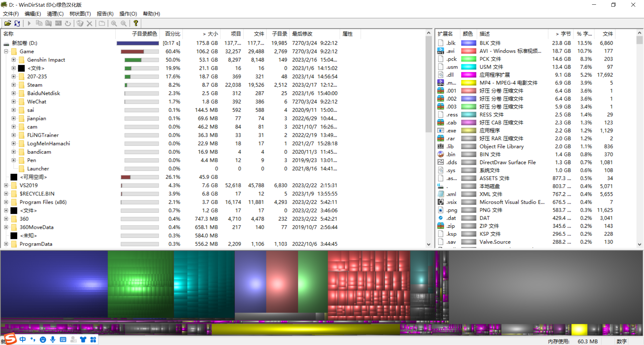Click the .001 archive file type icon
644x345 pixels.
click(x=441, y=91)
